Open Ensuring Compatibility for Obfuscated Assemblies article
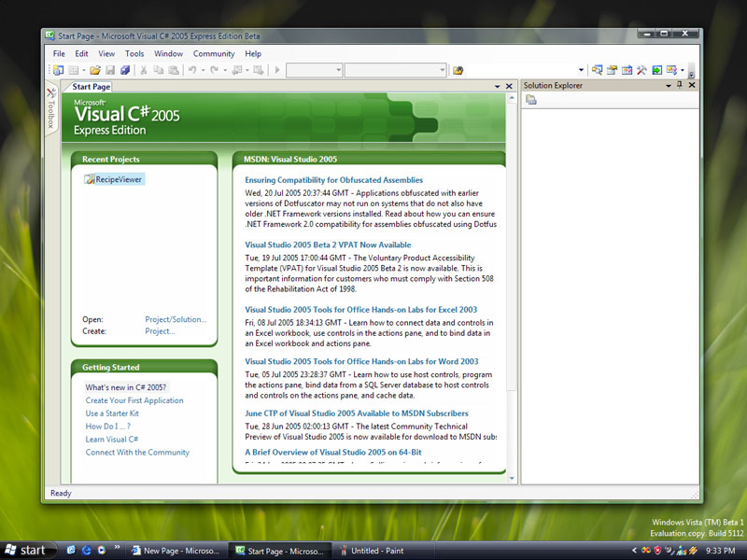Screen dimensions: 747x560 [334, 180]
